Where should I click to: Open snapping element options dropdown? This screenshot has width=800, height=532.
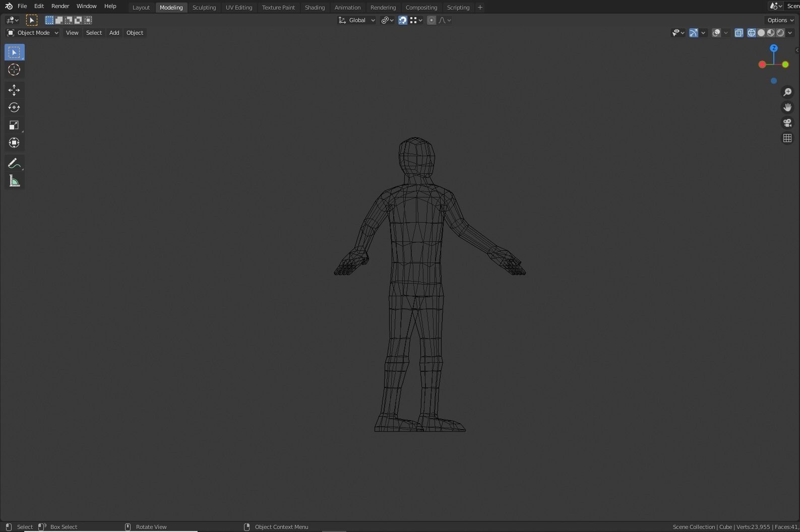(x=416, y=20)
